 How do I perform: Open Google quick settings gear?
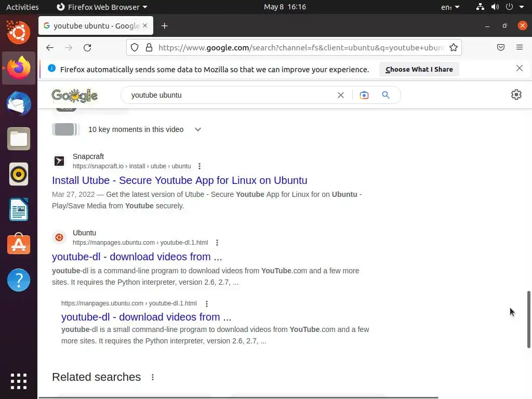(516, 95)
